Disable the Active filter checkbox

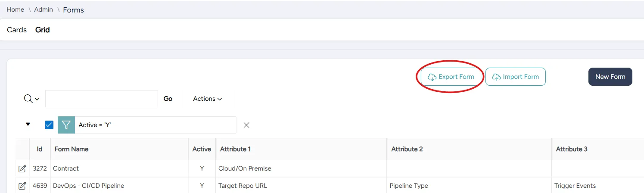pyautogui.click(x=49, y=125)
